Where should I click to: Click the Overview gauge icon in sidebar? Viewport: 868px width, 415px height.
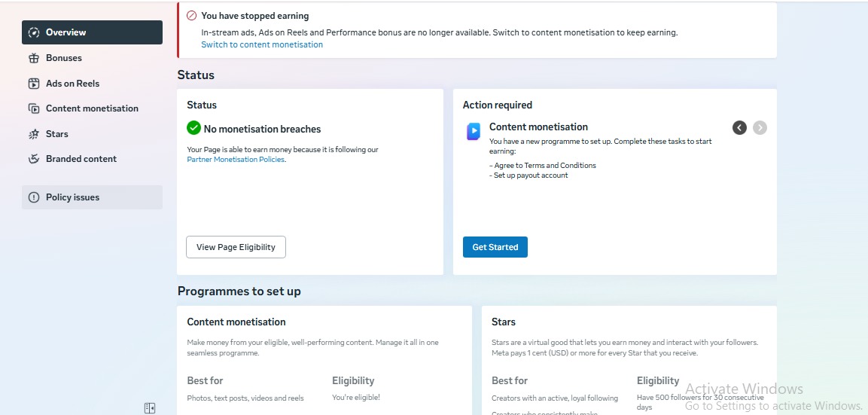click(x=34, y=32)
